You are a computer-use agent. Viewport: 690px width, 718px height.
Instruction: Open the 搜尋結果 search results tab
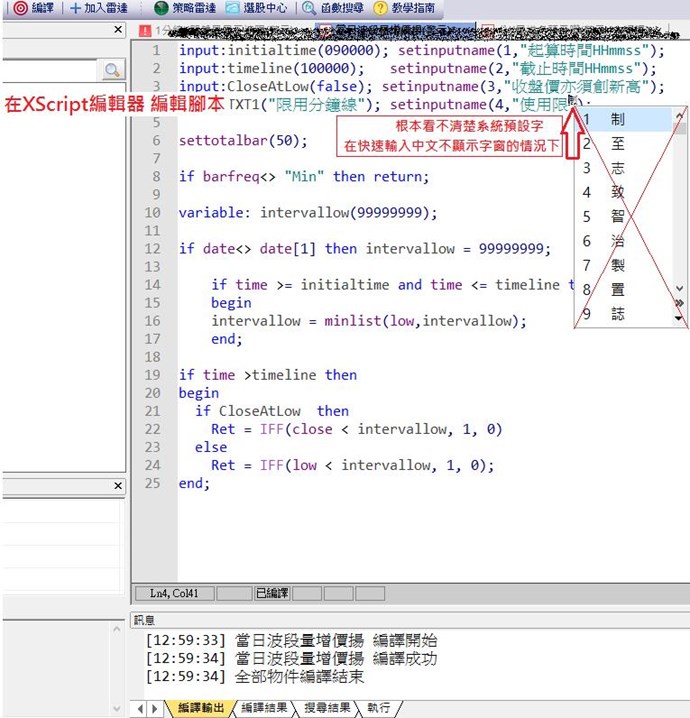(x=328, y=708)
